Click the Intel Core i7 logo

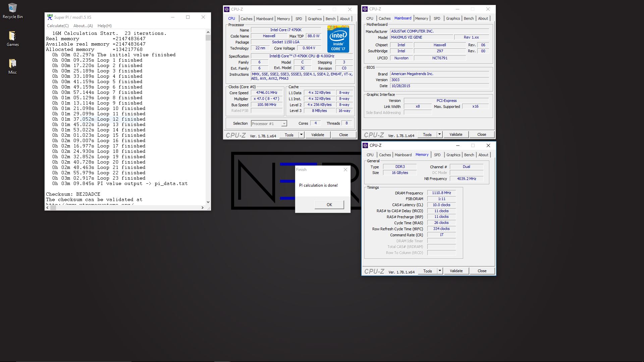[x=338, y=39]
